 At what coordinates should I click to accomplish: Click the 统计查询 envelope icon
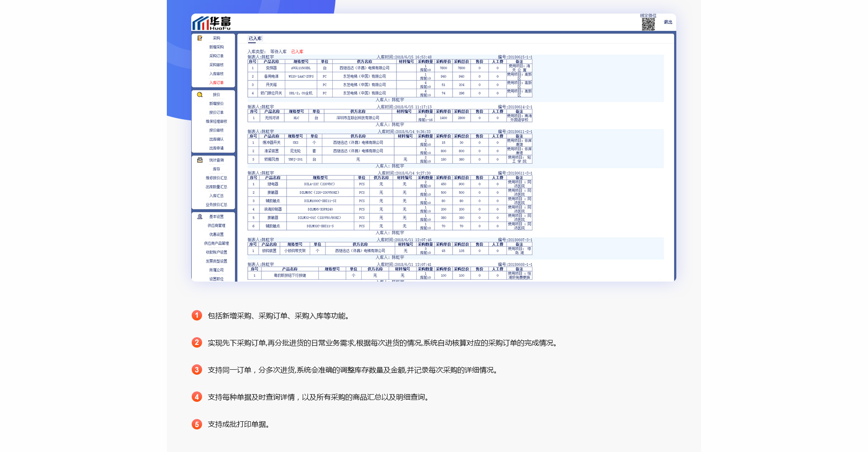pyautogui.click(x=199, y=160)
